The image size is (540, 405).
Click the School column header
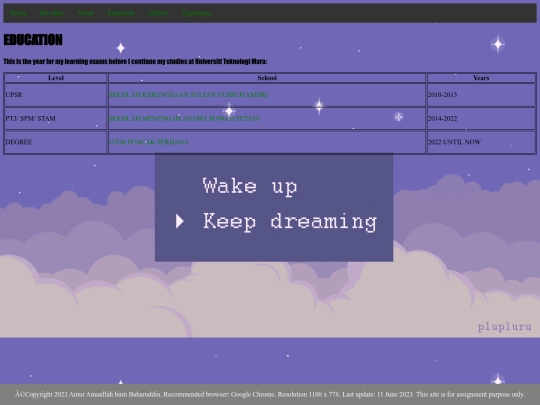pos(267,78)
